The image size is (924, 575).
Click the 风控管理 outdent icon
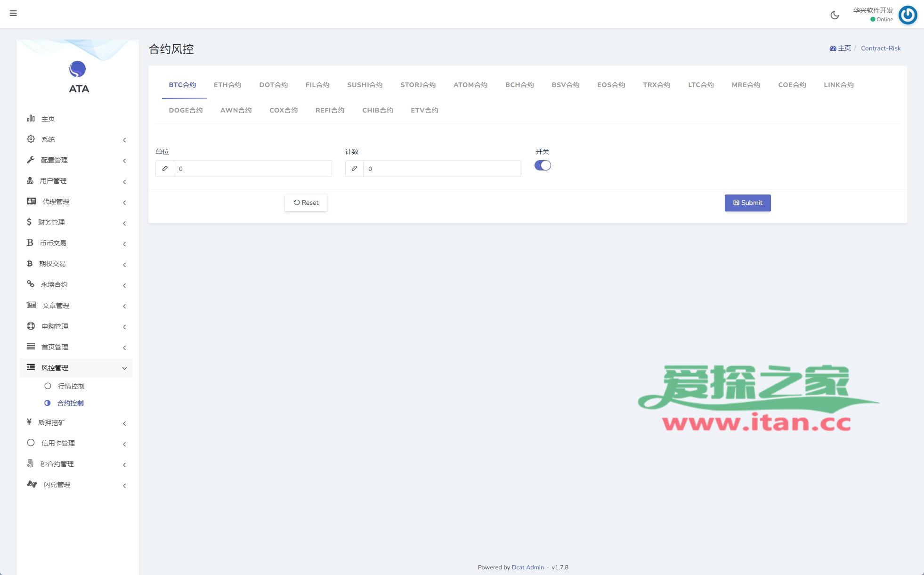coord(31,367)
